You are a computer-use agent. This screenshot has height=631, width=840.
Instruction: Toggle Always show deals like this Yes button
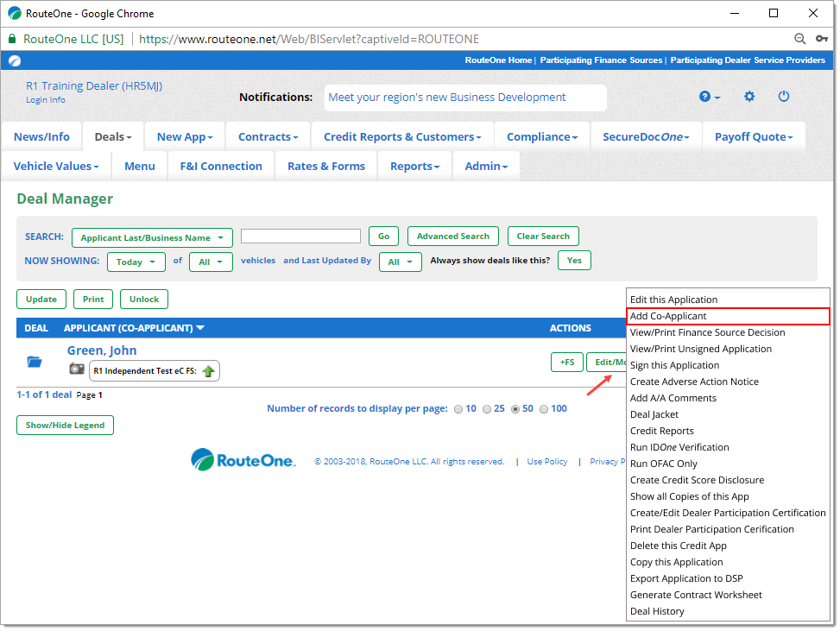574,261
